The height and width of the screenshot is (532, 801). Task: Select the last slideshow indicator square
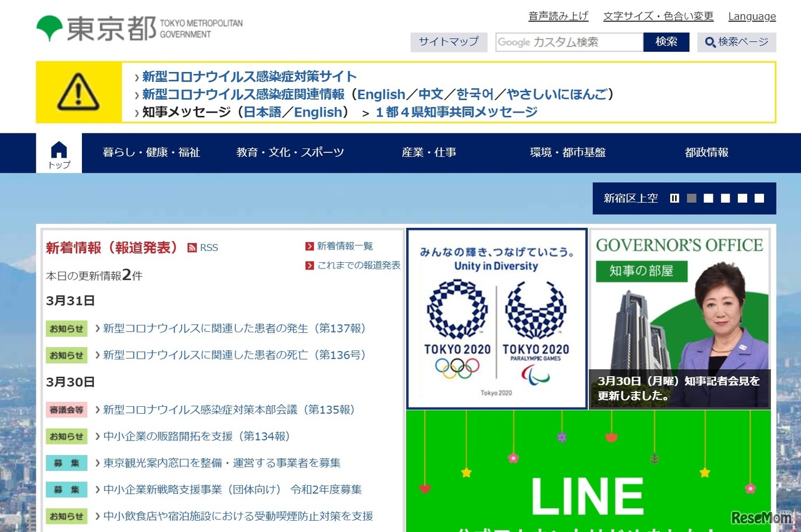[759, 198]
